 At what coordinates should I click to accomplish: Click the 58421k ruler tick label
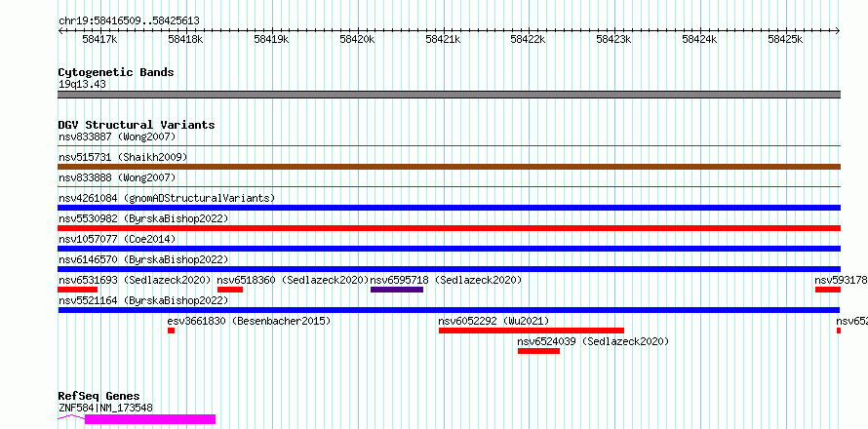(443, 39)
